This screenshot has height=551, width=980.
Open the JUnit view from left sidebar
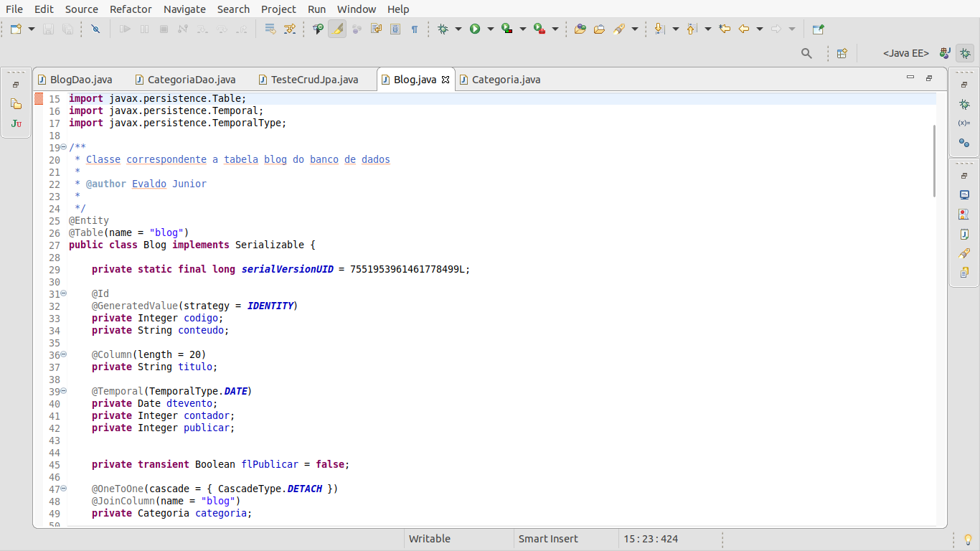[x=17, y=123]
